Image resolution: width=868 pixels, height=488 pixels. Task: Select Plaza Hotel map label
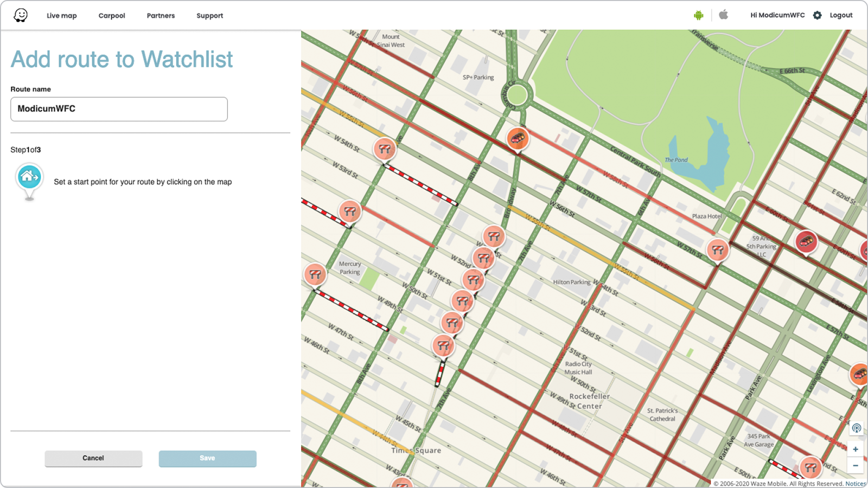click(707, 216)
